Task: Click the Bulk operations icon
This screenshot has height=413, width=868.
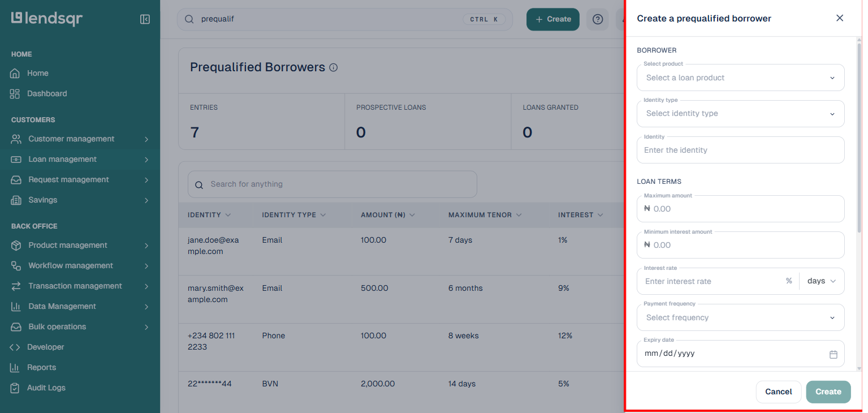Action: [x=16, y=326]
